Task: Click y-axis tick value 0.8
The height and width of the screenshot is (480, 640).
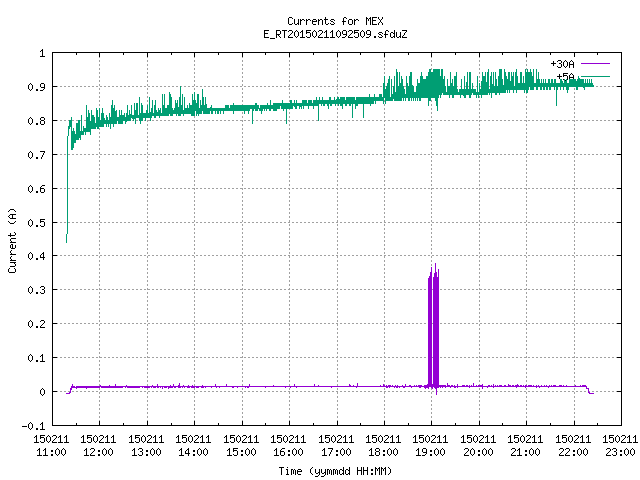Action: tap(36, 121)
